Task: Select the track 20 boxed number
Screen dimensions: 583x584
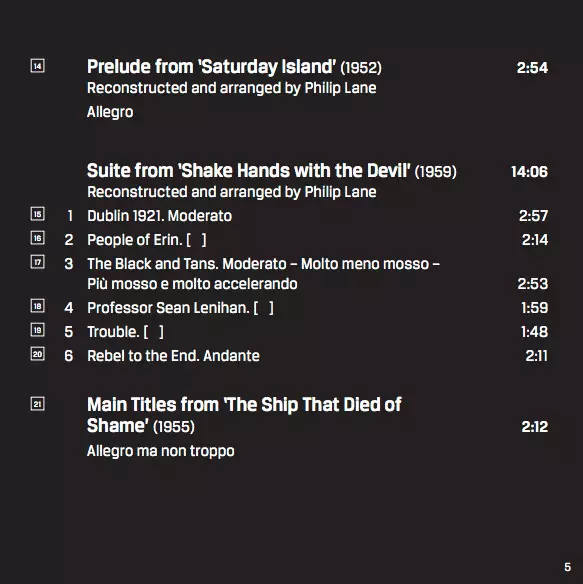Action: (37, 354)
